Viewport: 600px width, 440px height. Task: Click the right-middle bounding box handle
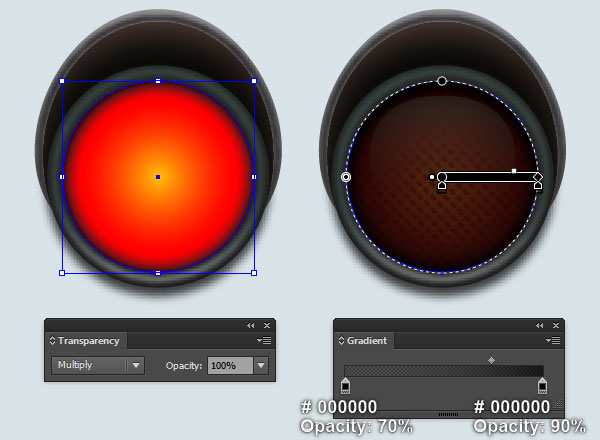(x=254, y=177)
